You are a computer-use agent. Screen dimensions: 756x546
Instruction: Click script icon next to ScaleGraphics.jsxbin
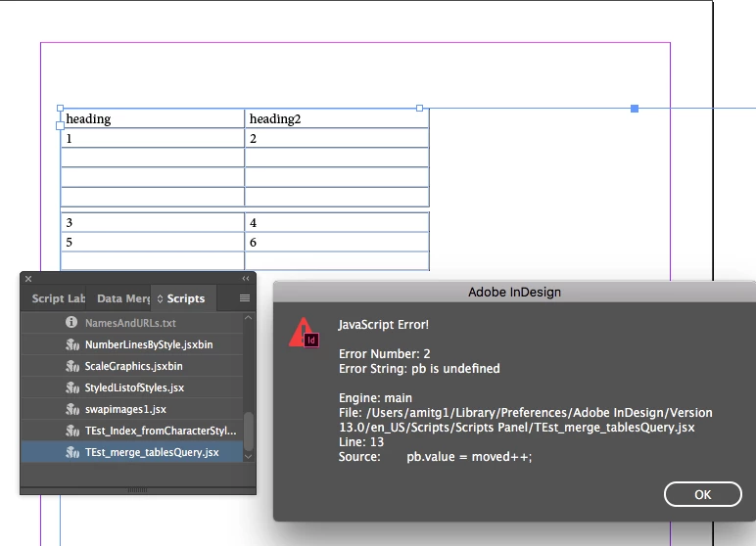click(72, 366)
